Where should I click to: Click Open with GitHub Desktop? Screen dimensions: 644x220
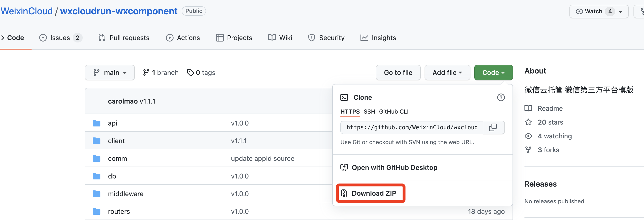coord(394,168)
